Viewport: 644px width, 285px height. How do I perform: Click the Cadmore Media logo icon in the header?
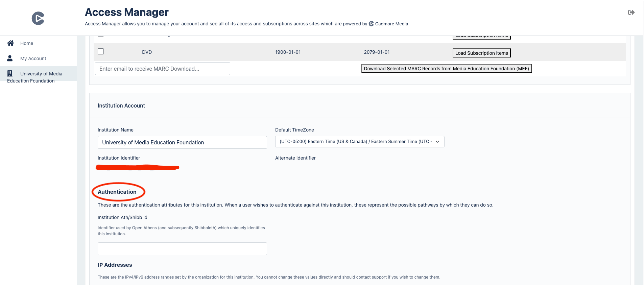click(x=371, y=24)
